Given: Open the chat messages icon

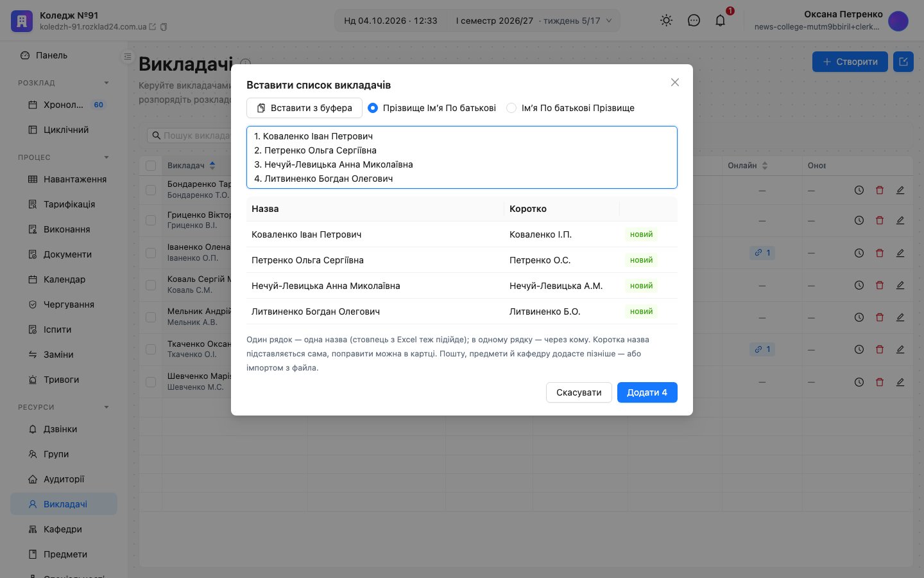Looking at the screenshot, I should (x=694, y=21).
